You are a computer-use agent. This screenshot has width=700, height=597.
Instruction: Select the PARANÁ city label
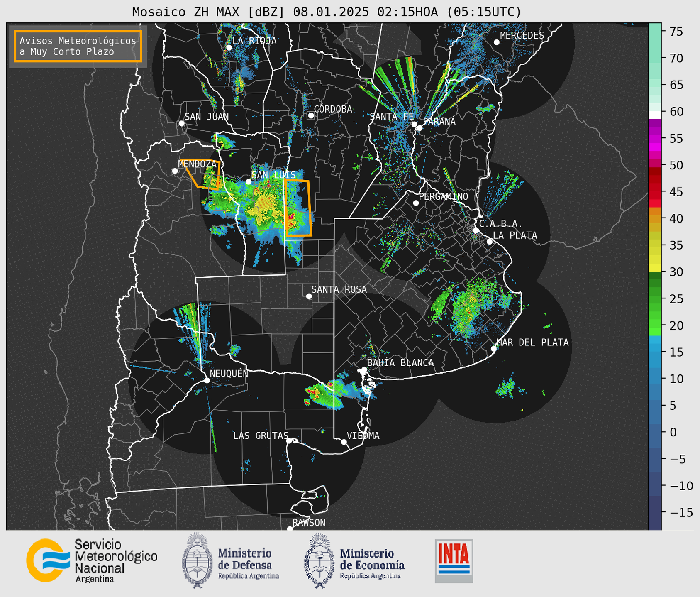coord(439,121)
